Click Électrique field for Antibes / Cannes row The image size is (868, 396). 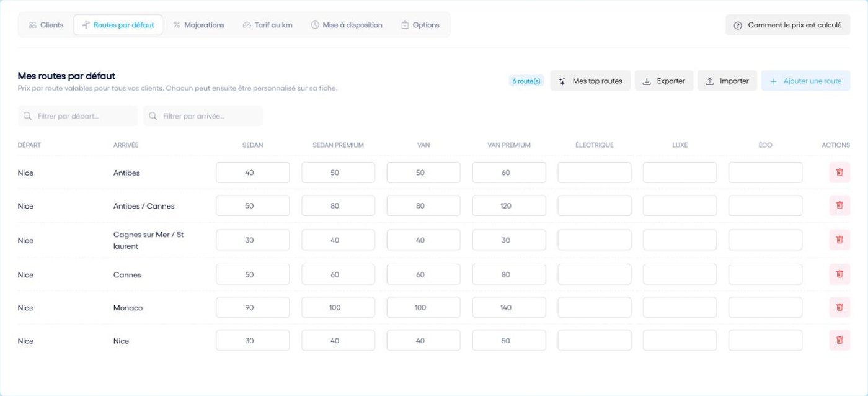click(x=595, y=205)
